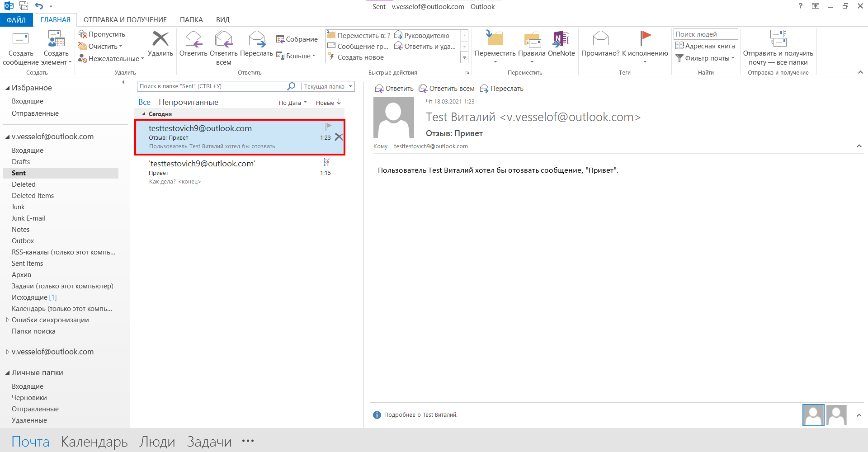Viewport: 868px width, 452px height.
Task: Click Собрание (Meeting) reply button
Action: (297, 39)
